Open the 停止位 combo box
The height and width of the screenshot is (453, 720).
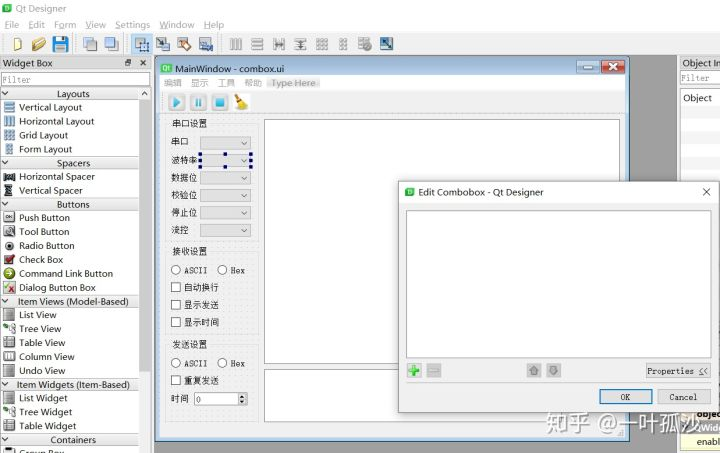pos(225,213)
